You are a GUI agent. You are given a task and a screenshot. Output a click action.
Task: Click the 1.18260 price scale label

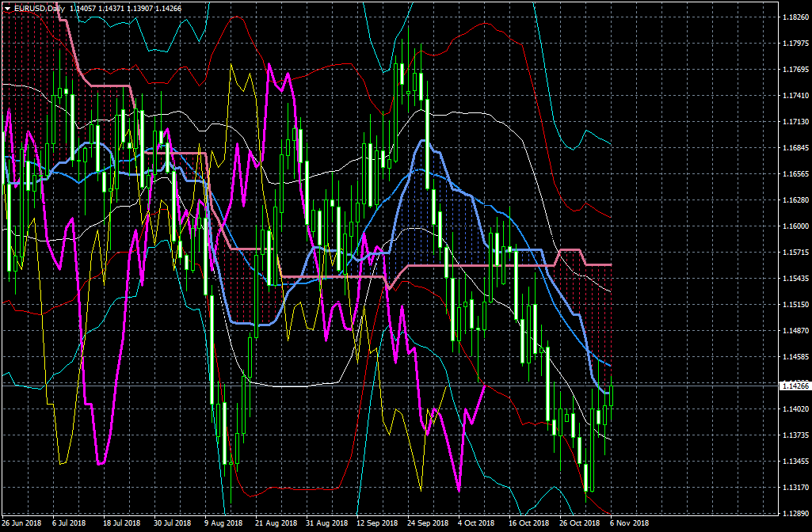click(795, 17)
